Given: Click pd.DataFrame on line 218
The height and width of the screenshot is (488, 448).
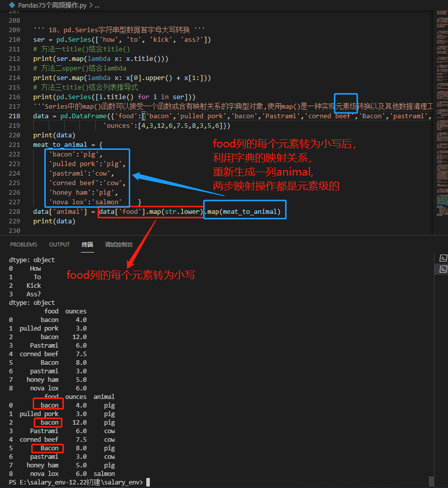Looking at the screenshot, I should coord(83,116).
